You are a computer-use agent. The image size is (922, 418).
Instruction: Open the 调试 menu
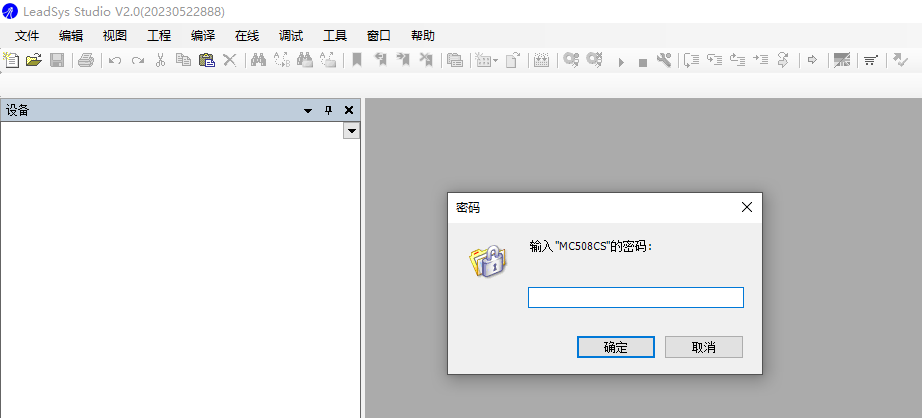(x=291, y=36)
